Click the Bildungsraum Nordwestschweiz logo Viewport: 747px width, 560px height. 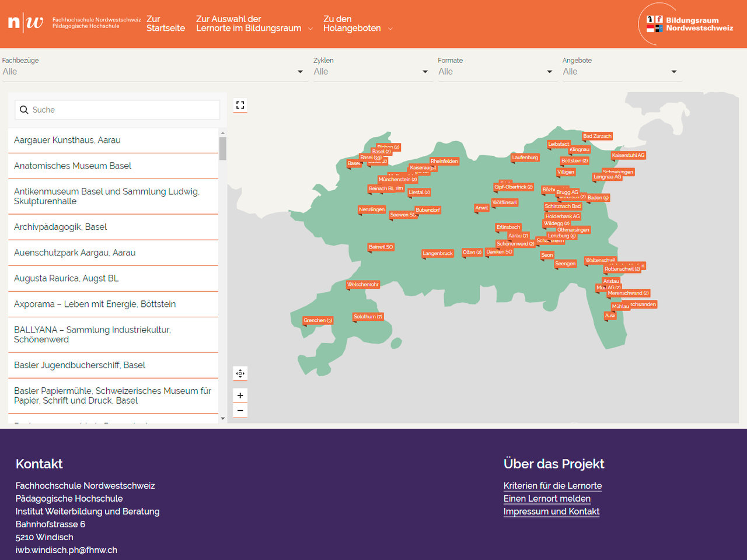coord(689,24)
